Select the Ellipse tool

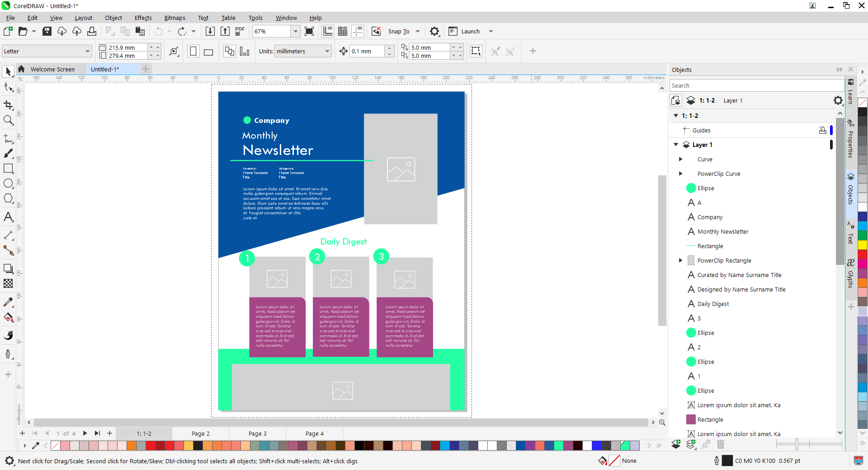pos(8,183)
